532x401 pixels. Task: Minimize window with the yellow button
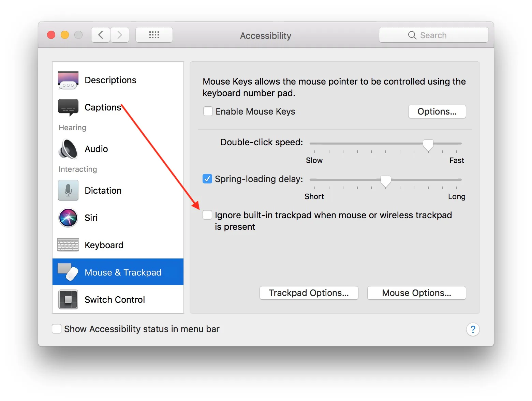tap(65, 35)
